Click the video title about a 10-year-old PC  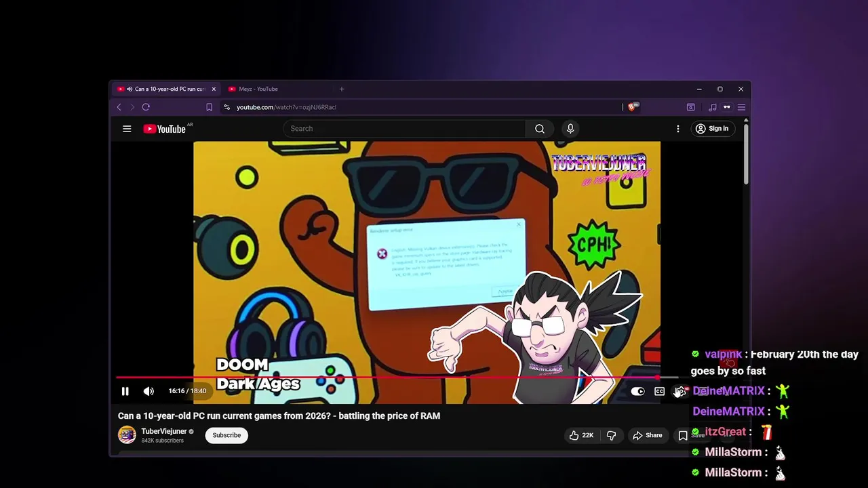279,415
